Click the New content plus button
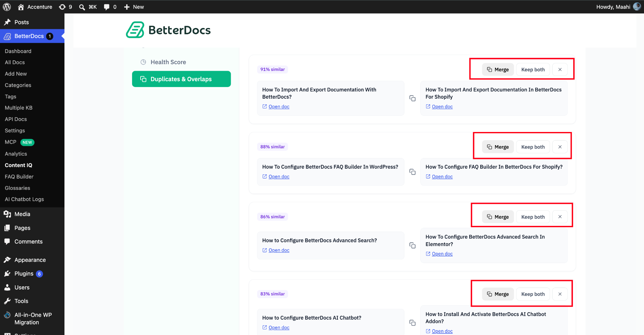The width and height of the screenshot is (644, 335). [x=134, y=7]
